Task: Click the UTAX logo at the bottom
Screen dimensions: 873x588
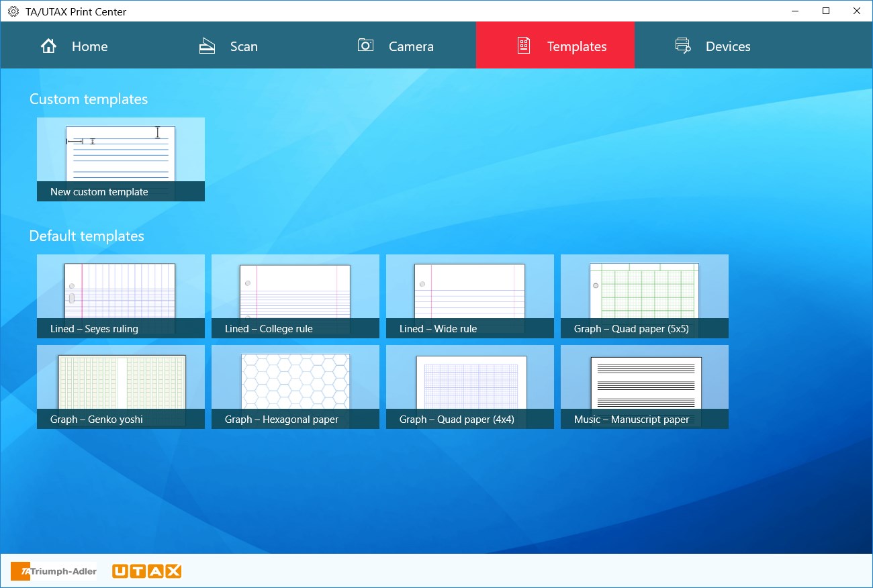Action: [146, 571]
